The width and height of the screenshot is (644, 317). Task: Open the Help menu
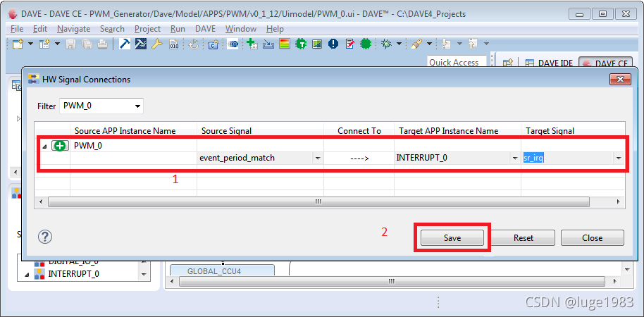pos(275,29)
